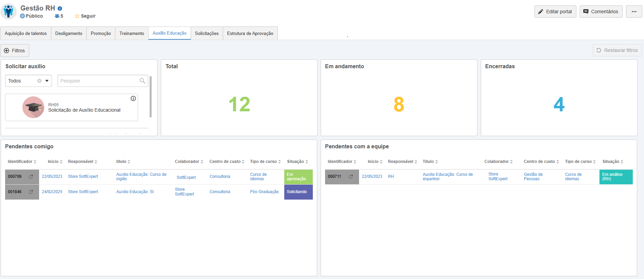Open record 000711 via external link icon
Screen dimensions: 644x279
[x=351, y=176]
